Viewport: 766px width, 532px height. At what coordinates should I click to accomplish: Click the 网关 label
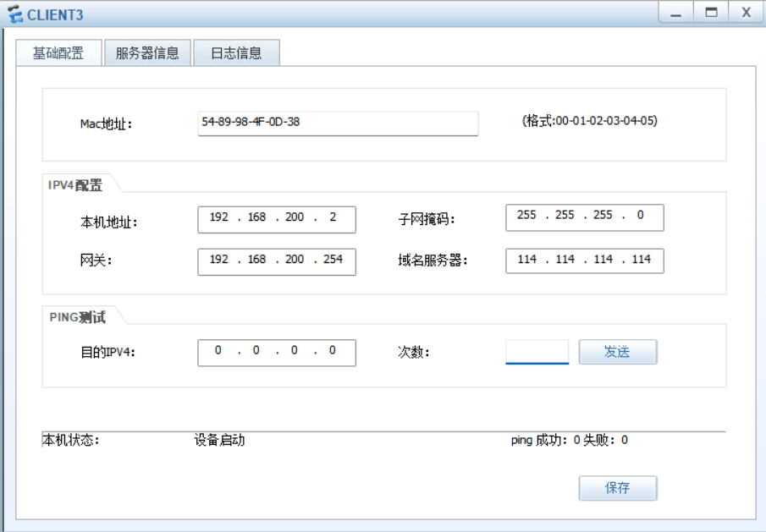point(96,261)
